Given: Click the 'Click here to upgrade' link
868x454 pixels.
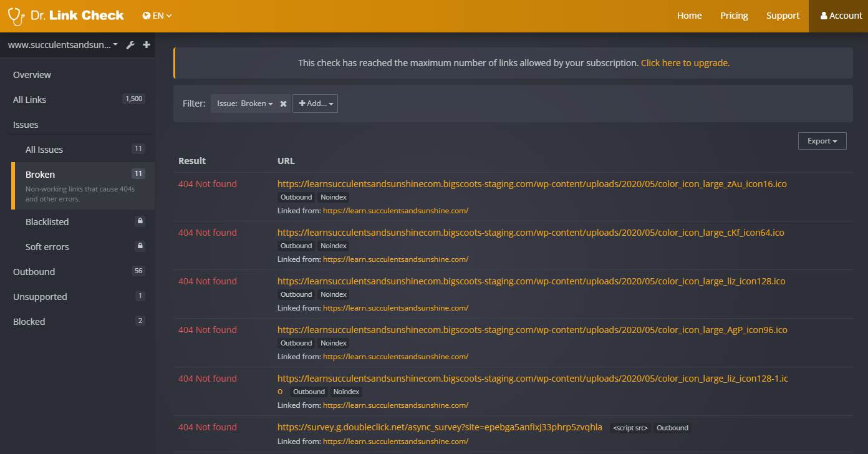Looking at the screenshot, I should point(685,63).
